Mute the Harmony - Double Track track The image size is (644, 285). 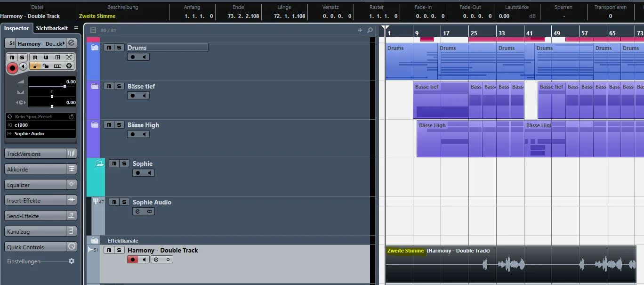click(109, 250)
